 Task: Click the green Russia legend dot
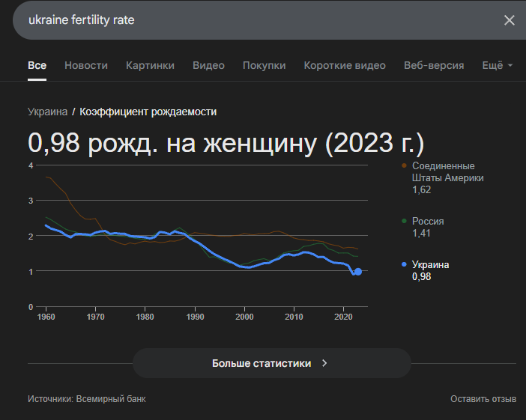[404, 221]
